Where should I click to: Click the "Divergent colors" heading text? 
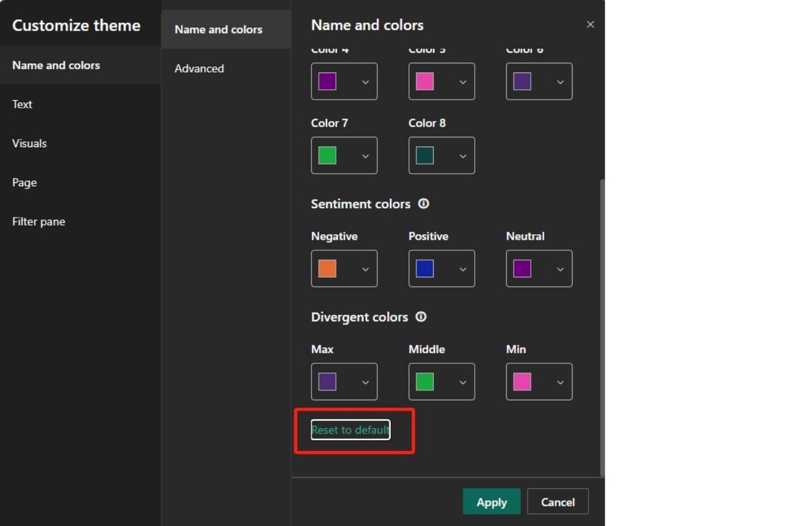pos(359,317)
